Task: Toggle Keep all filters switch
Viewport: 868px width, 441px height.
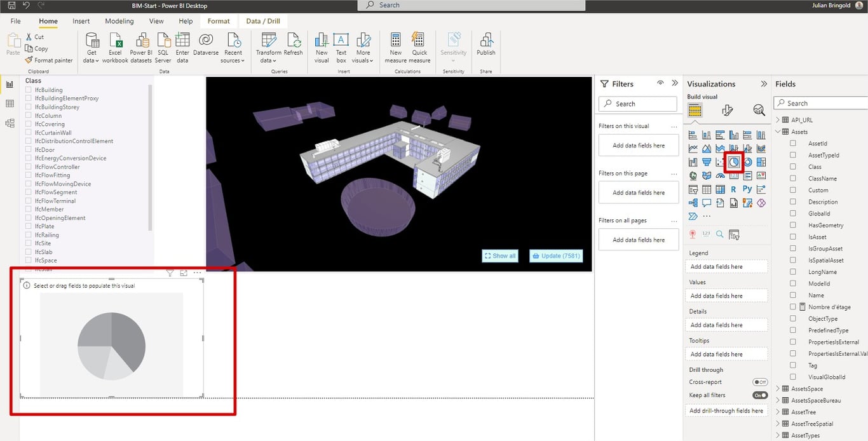Action: pyautogui.click(x=760, y=395)
